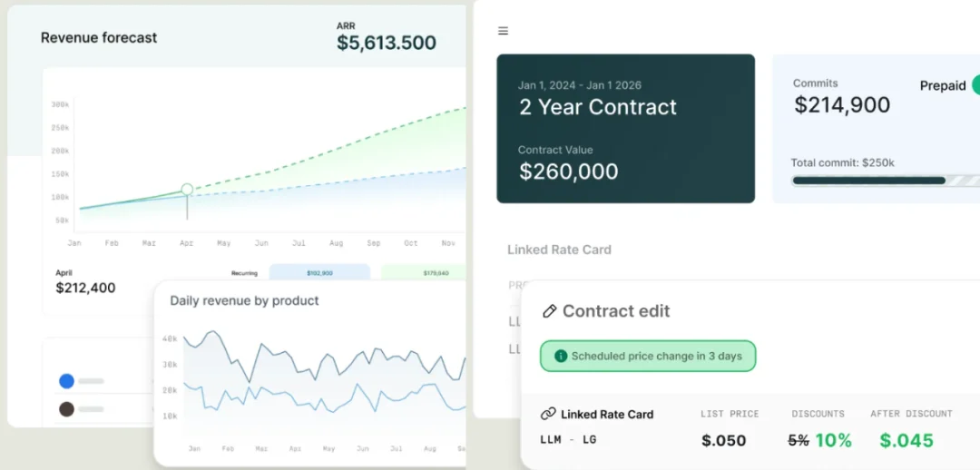Click the 10% discount value
980x470 pixels.
point(833,440)
